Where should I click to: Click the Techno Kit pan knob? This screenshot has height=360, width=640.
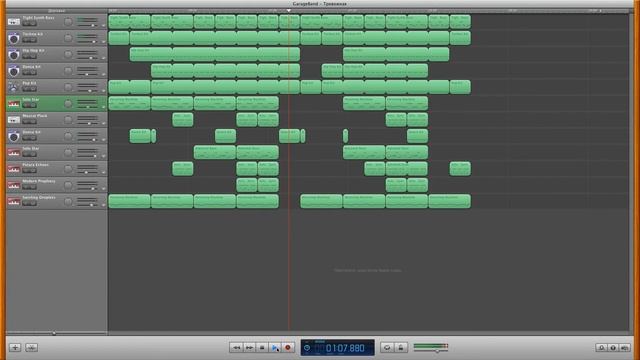click(x=68, y=38)
